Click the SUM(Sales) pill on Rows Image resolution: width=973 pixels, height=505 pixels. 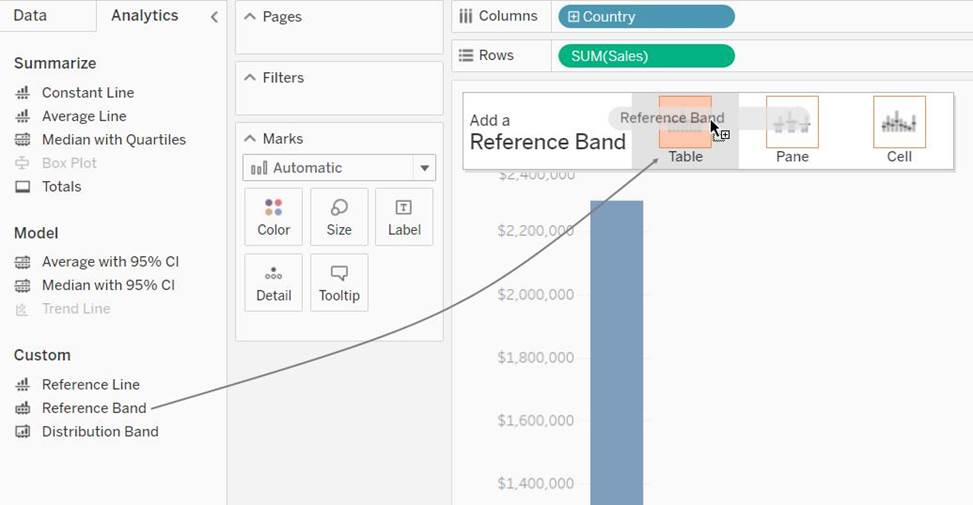tap(647, 56)
